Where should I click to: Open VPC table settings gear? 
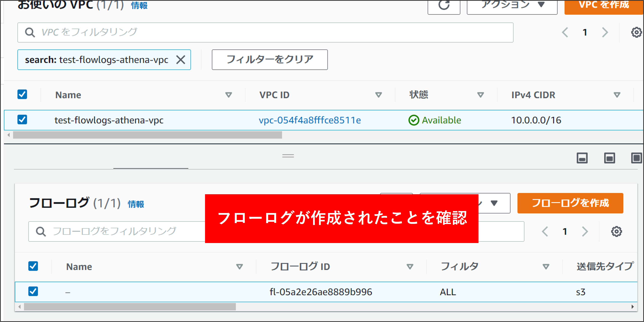click(636, 32)
